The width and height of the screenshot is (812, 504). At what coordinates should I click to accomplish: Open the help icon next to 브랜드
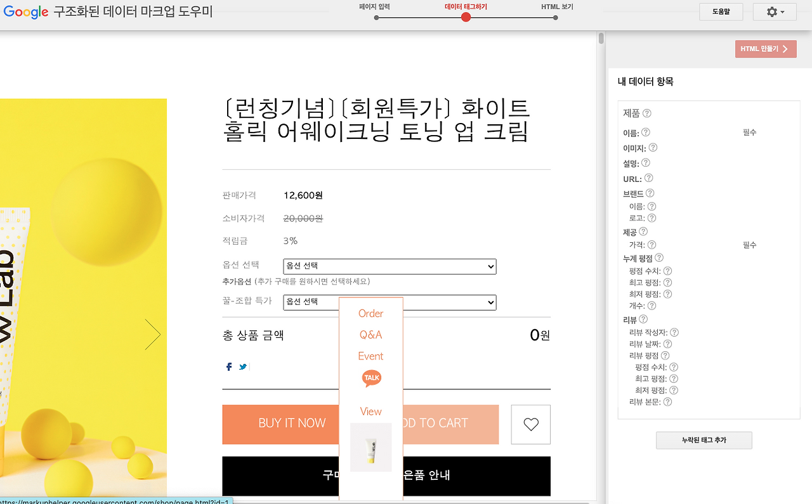[648, 193]
